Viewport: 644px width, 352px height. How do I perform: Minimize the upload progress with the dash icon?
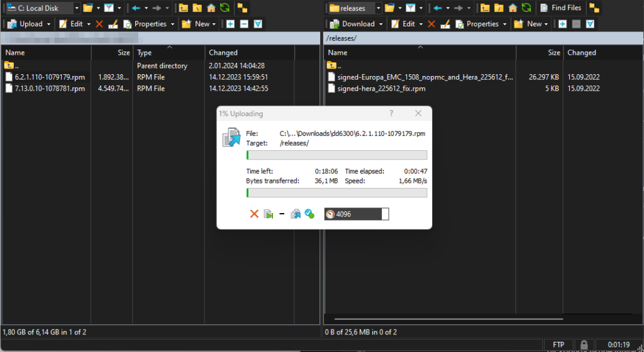tap(282, 214)
